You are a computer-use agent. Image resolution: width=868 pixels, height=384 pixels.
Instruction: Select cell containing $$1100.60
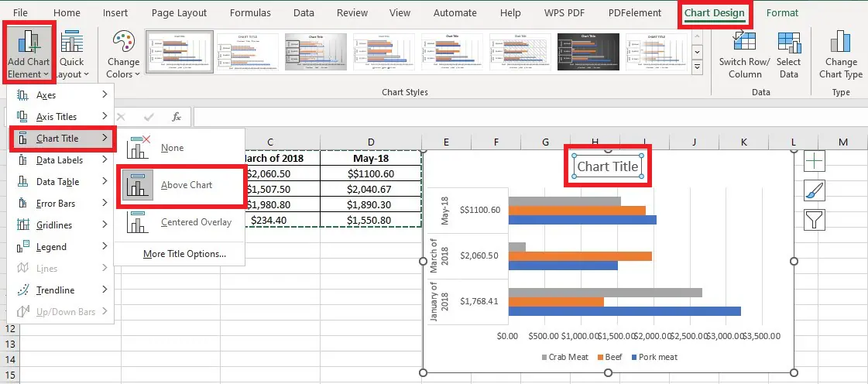click(x=371, y=173)
